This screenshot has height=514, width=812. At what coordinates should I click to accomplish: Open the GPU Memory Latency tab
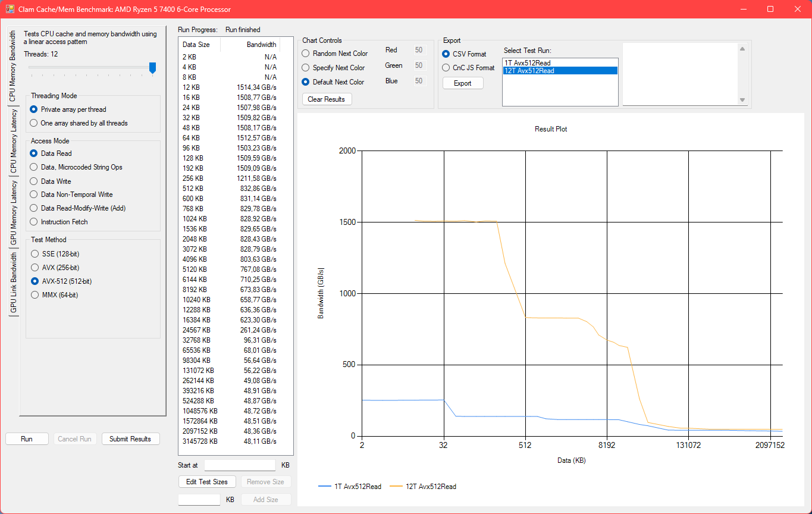(13, 213)
